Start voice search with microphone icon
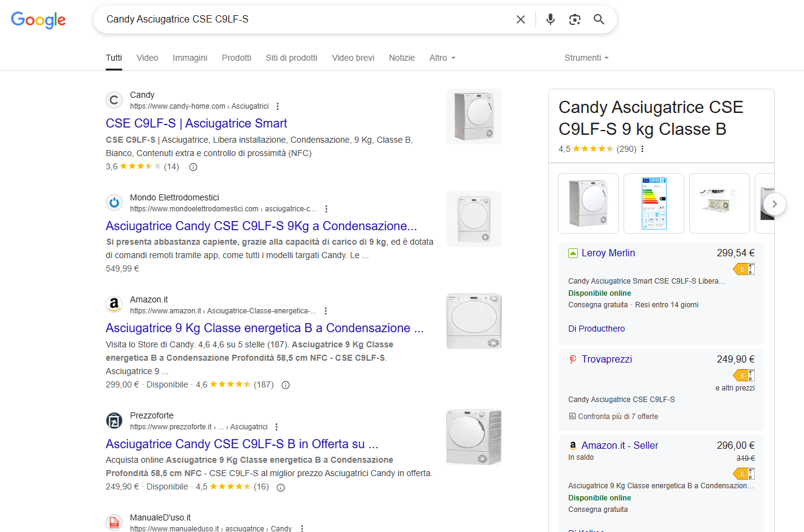804x532 pixels. (551, 19)
